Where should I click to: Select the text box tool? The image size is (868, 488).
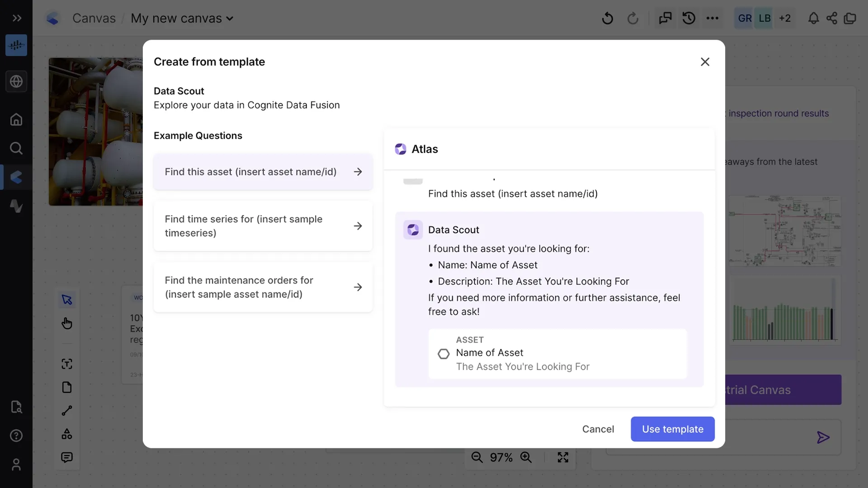click(x=67, y=364)
